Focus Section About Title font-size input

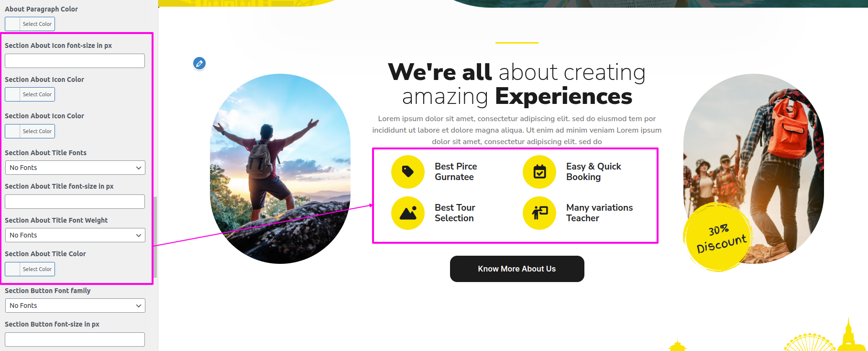pyautogui.click(x=75, y=202)
